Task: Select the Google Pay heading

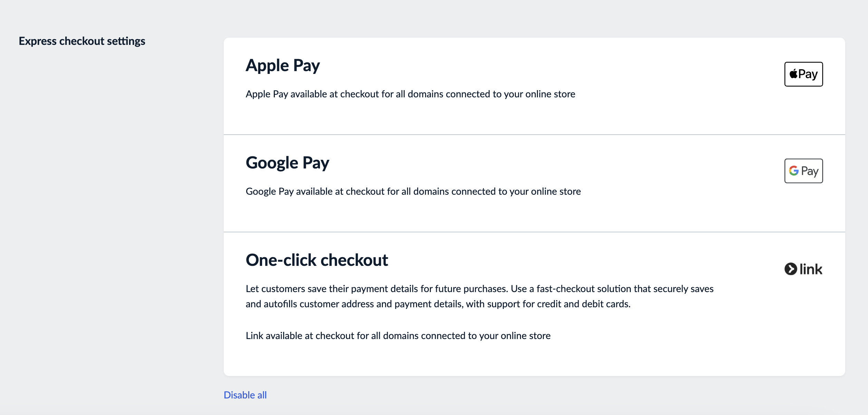Action: click(287, 162)
